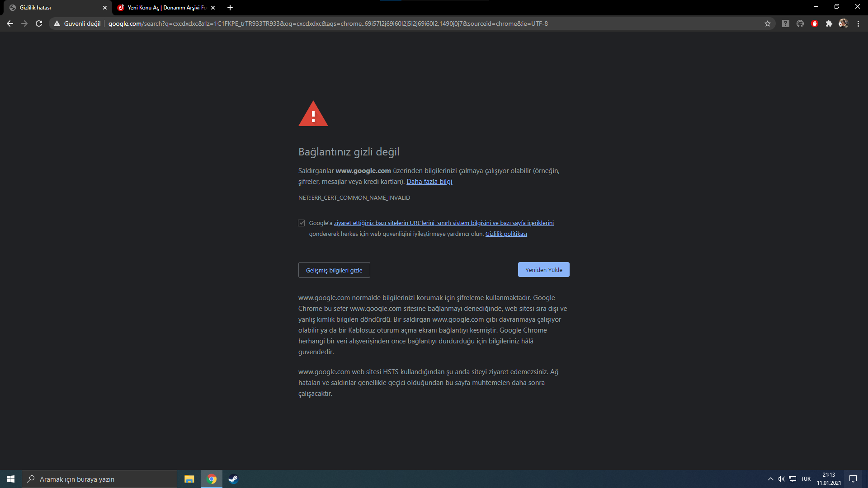Screen dimensions: 868x488
Task: Reload the page with the refresh icon
Action: (39, 23)
